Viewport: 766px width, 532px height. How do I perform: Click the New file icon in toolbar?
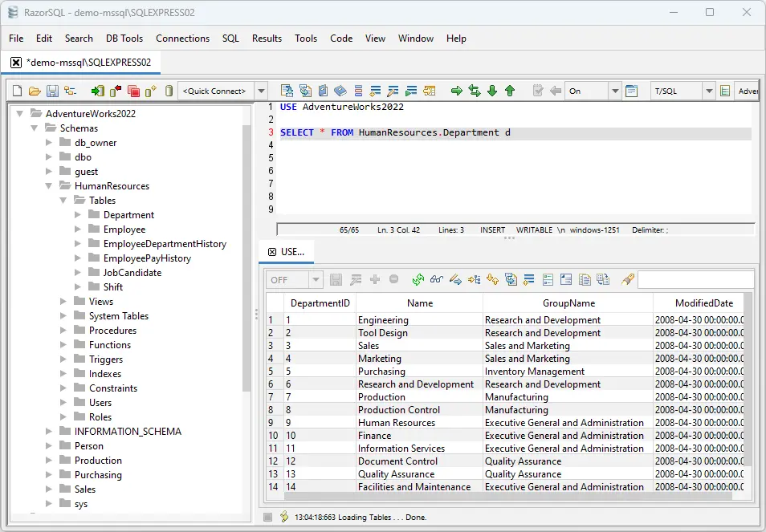[18, 91]
